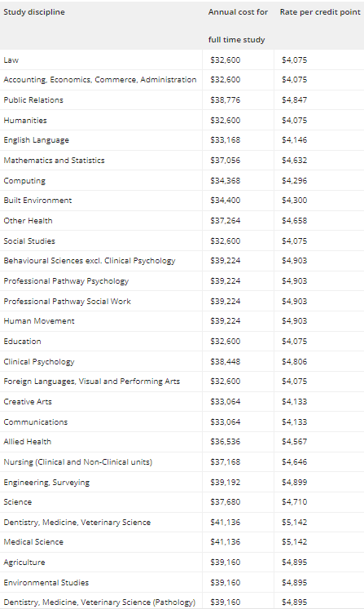Click Behavioural Sciences excl. Clinical Psychology

pyautogui.click(x=90, y=261)
